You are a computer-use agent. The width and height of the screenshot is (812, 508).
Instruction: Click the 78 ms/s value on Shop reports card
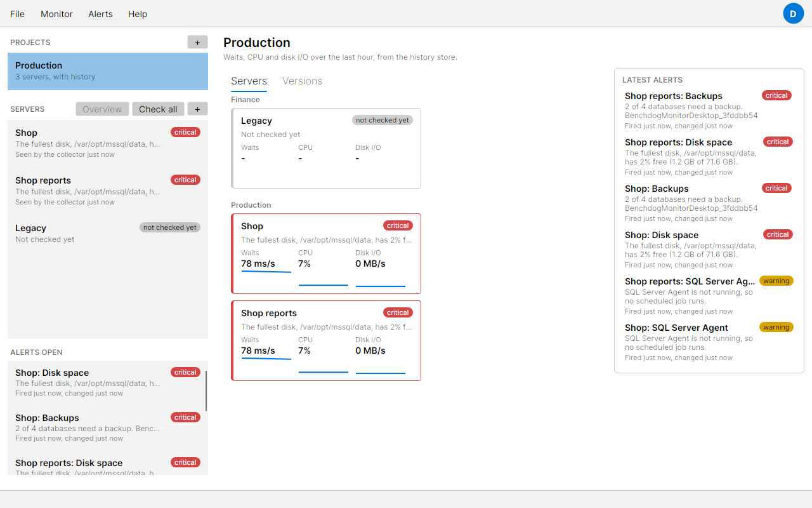pyautogui.click(x=258, y=351)
